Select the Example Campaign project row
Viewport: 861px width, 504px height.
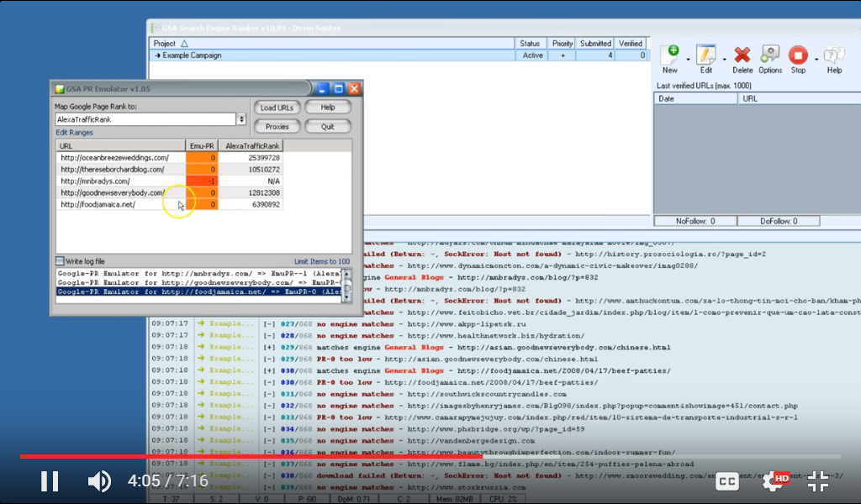point(399,55)
